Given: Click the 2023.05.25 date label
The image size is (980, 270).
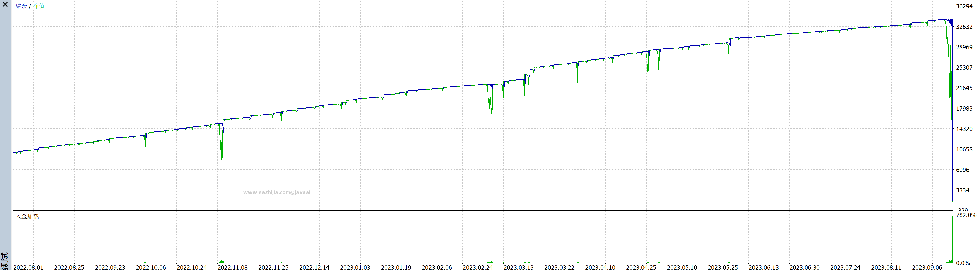Looking at the screenshot, I should pyautogui.click(x=722, y=268).
